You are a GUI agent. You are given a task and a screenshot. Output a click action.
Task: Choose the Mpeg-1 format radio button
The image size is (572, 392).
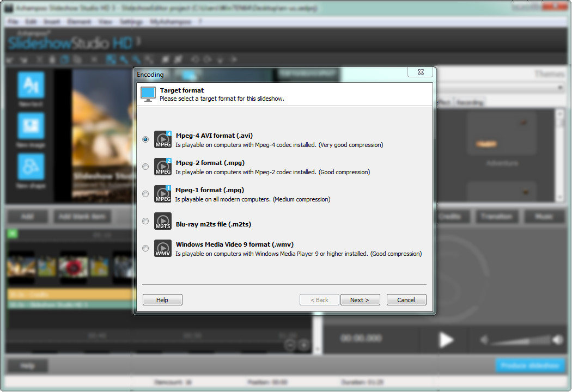pos(145,194)
